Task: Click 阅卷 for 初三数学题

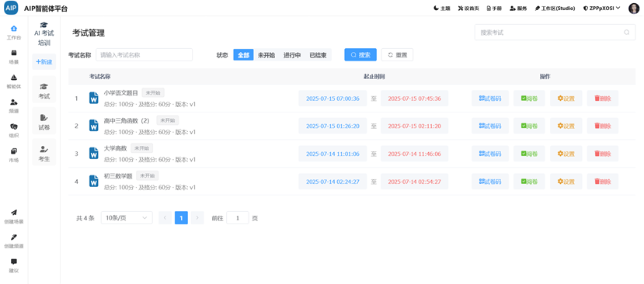Action: coord(529,182)
